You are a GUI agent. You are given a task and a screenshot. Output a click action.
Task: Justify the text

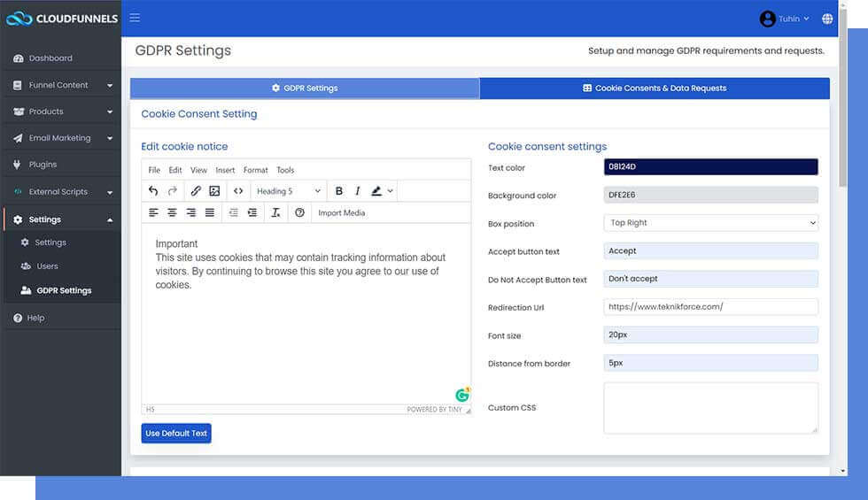(210, 212)
